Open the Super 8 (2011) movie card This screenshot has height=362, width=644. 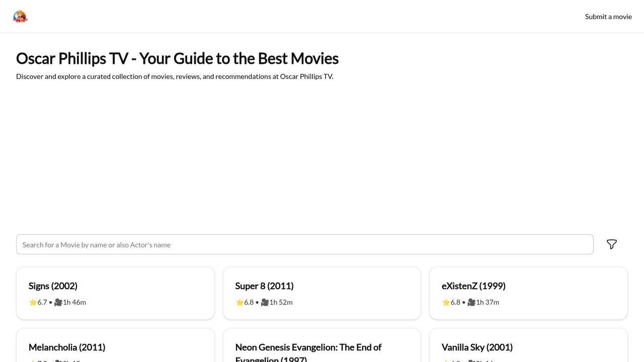pyautogui.click(x=321, y=293)
